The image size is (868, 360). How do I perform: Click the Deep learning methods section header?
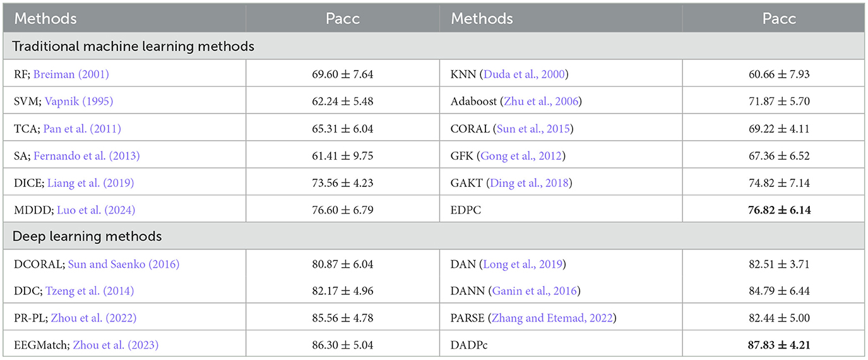click(x=88, y=237)
